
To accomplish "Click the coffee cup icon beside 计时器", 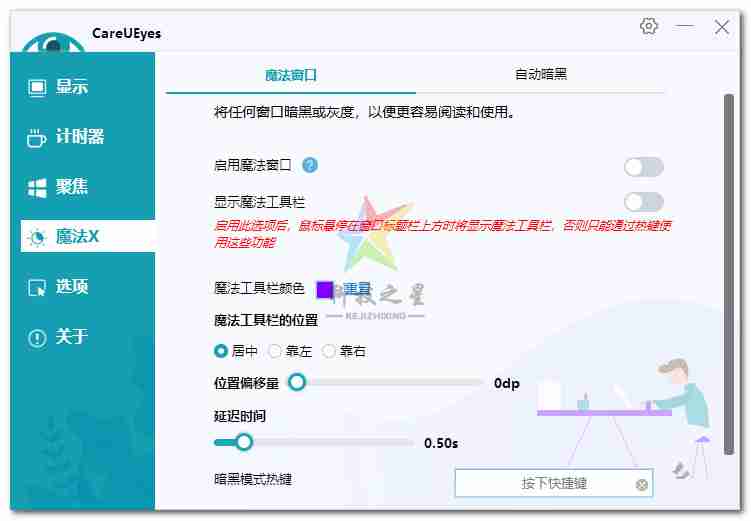I will (36, 138).
